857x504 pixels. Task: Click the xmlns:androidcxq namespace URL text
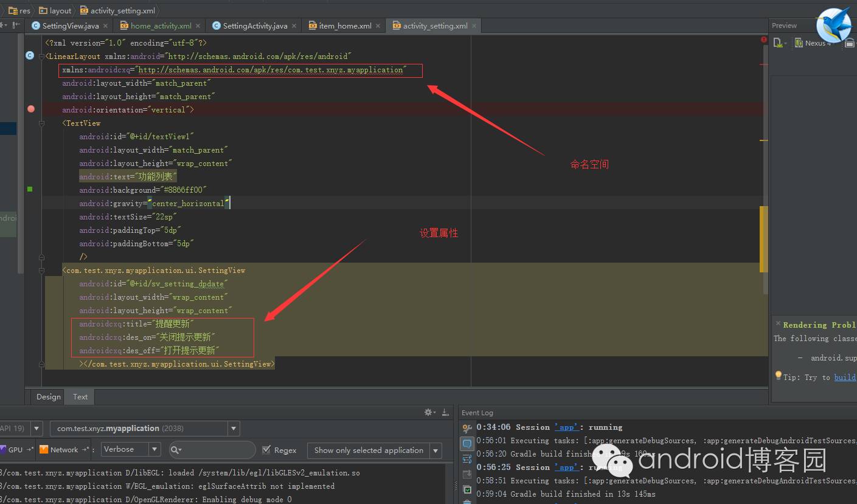coord(271,70)
